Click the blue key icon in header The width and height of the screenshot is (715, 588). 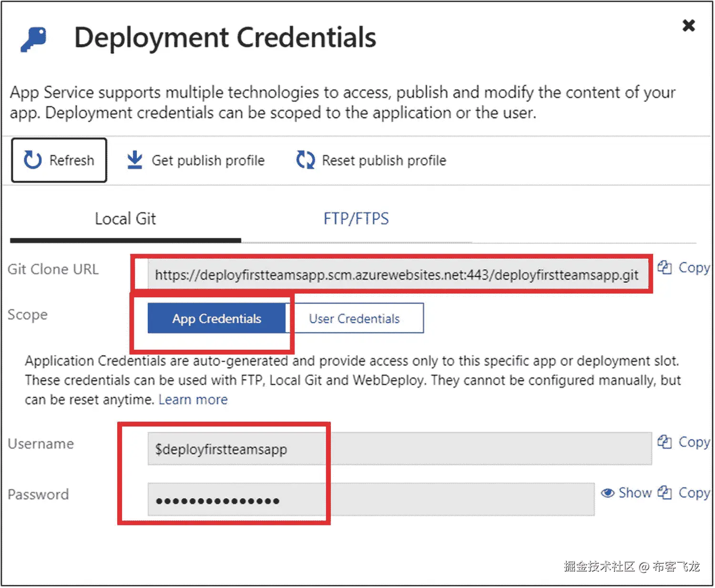pyautogui.click(x=34, y=39)
